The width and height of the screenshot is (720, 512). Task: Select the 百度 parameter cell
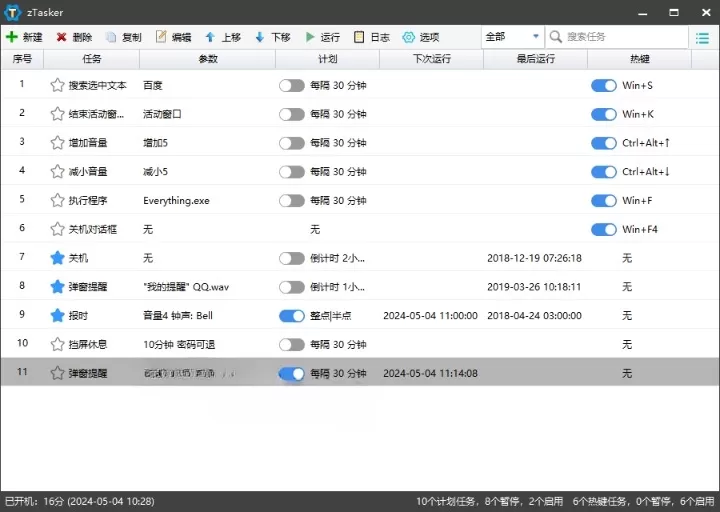click(152, 85)
